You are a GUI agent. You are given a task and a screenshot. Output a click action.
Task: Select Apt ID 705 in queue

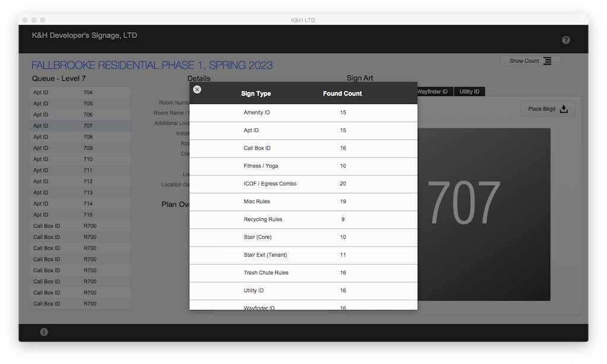click(80, 104)
